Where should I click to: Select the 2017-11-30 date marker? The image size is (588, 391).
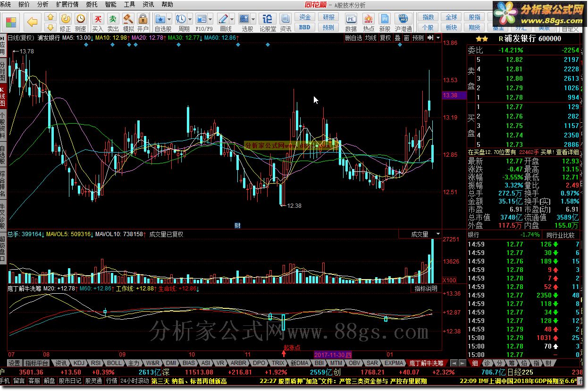333,355
